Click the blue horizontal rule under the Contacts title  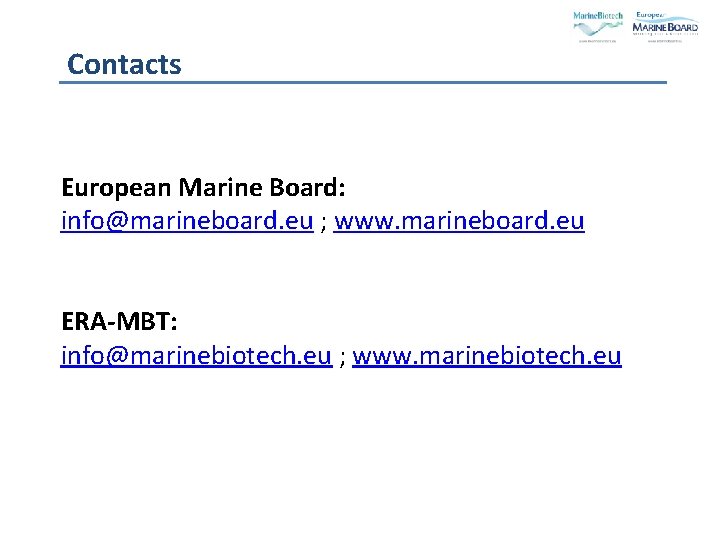[x=363, y=83]
